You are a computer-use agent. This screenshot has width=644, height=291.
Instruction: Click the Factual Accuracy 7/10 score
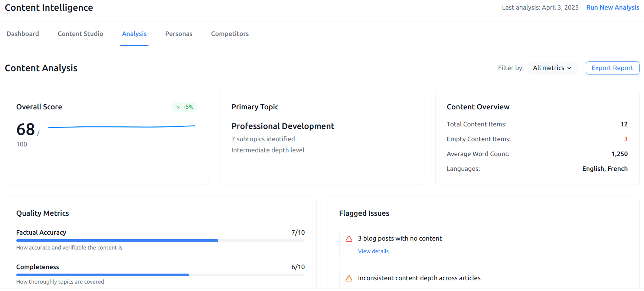pyautogui.click(x=298, y=232)
